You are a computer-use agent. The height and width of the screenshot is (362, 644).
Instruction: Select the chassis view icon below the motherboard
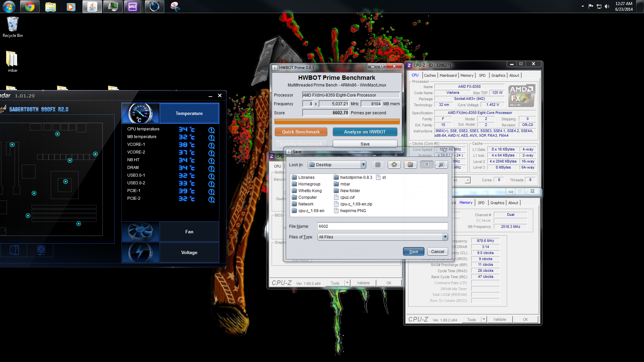pos(14,250)
